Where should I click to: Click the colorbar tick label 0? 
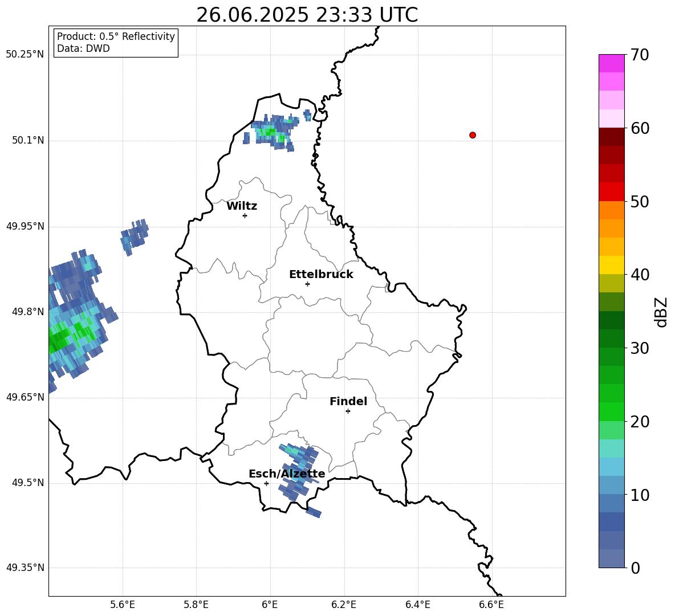tap(635, 568)
